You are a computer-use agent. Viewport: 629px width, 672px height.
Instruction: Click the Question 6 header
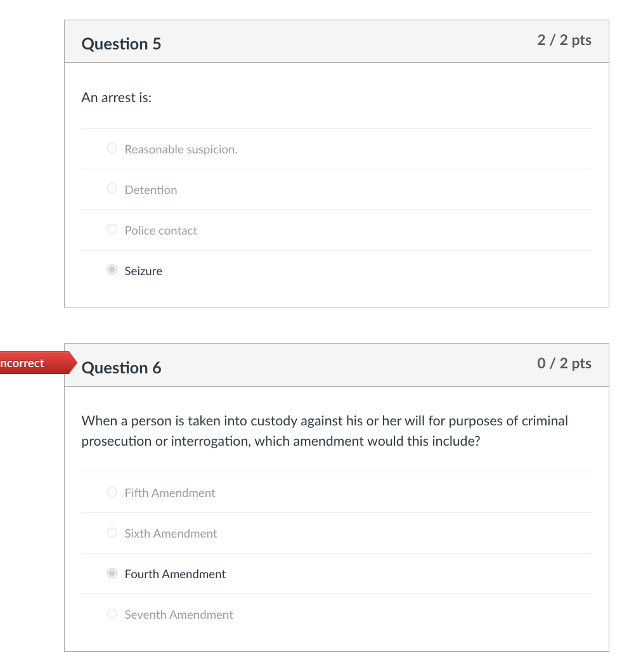tap(122, 368)
